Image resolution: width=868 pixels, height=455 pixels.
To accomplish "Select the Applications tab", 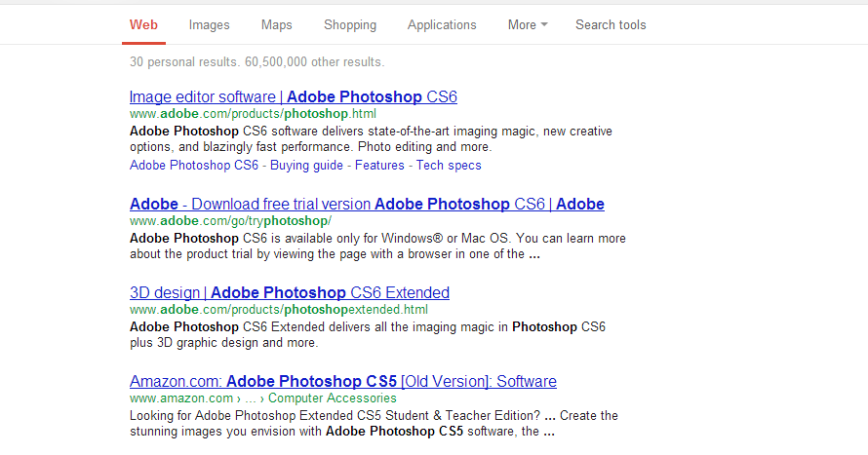I will click(442, 25).
